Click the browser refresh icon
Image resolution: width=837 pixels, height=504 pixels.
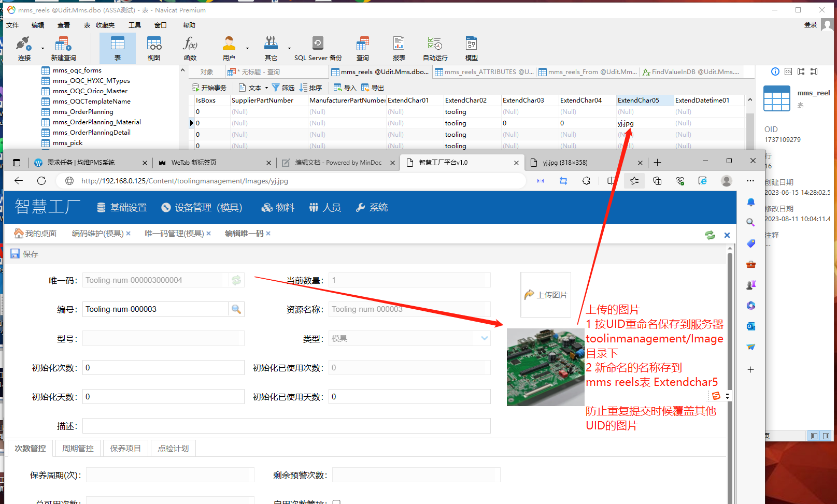[x=41, y=181]
